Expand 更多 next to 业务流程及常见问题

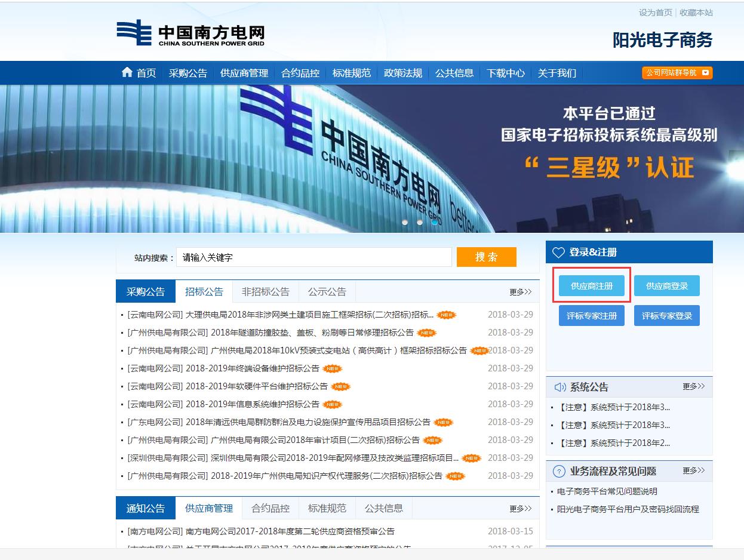694,471
